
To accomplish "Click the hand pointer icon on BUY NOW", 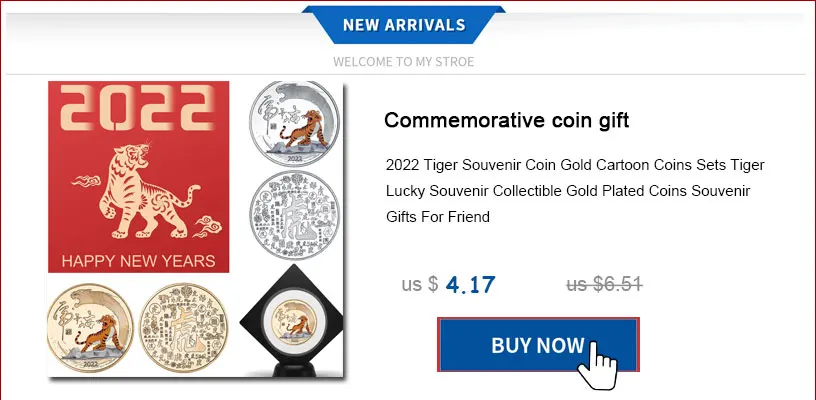I will [597, 365].
